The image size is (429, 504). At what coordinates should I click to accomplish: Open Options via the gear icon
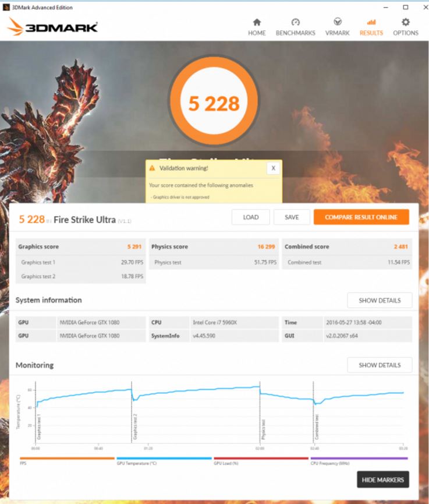(x=405, y=22)
